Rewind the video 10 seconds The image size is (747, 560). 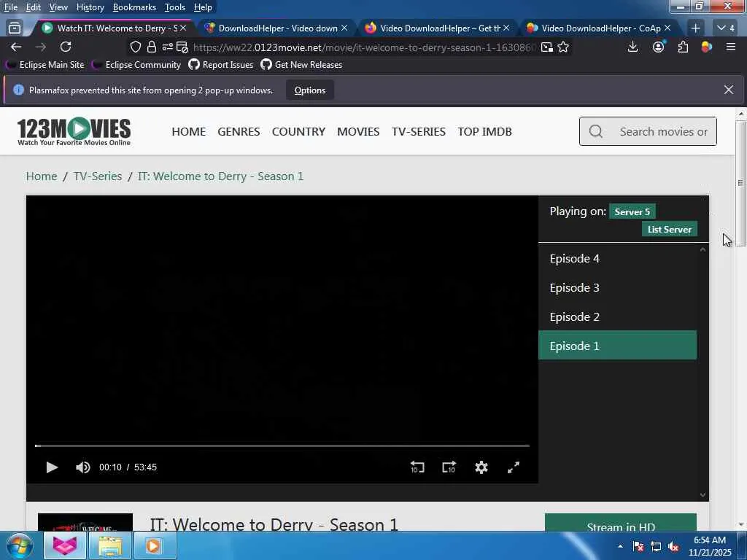pyautogui.click(x=417, y=467)
